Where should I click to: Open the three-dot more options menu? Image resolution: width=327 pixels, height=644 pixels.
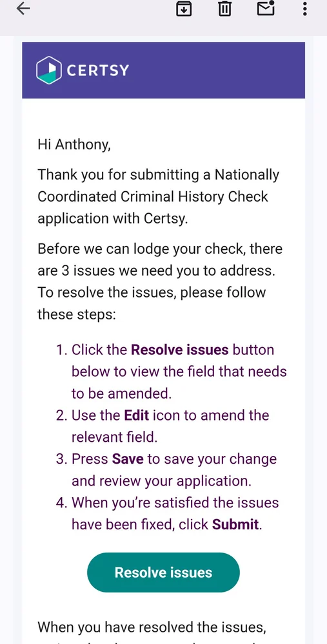point(305,8)
